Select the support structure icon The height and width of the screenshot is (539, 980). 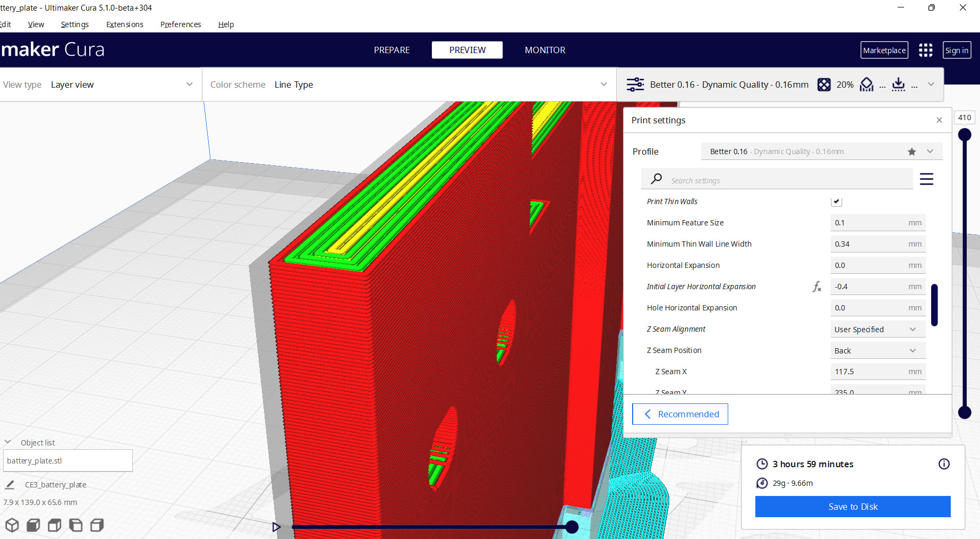coord(866,85)
